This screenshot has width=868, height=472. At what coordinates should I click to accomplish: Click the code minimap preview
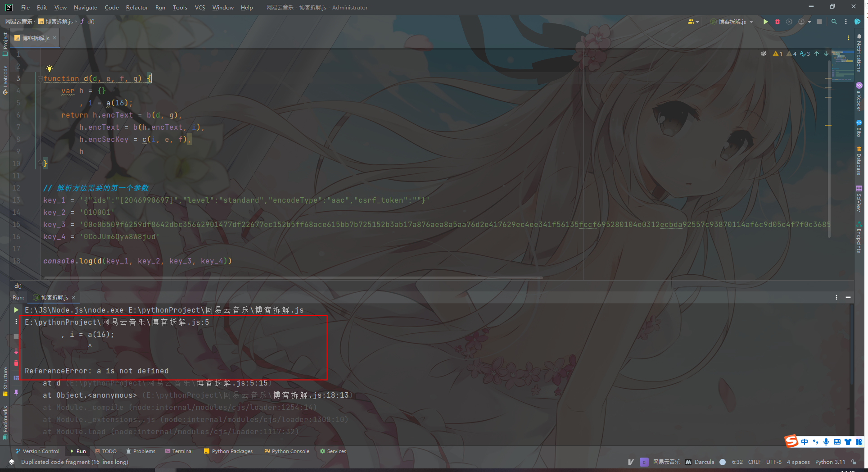tap(843, 66)
